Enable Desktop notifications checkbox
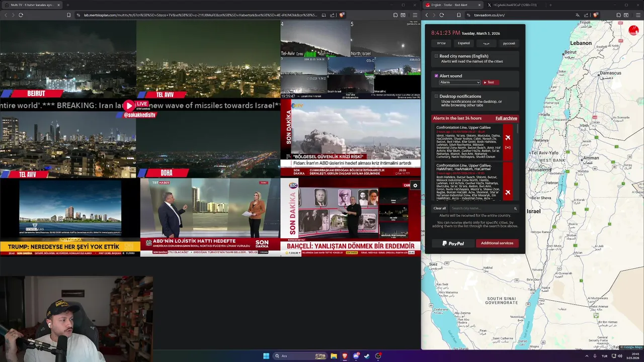Viewport: 644px width, 362px height. (x=436, y=96)
